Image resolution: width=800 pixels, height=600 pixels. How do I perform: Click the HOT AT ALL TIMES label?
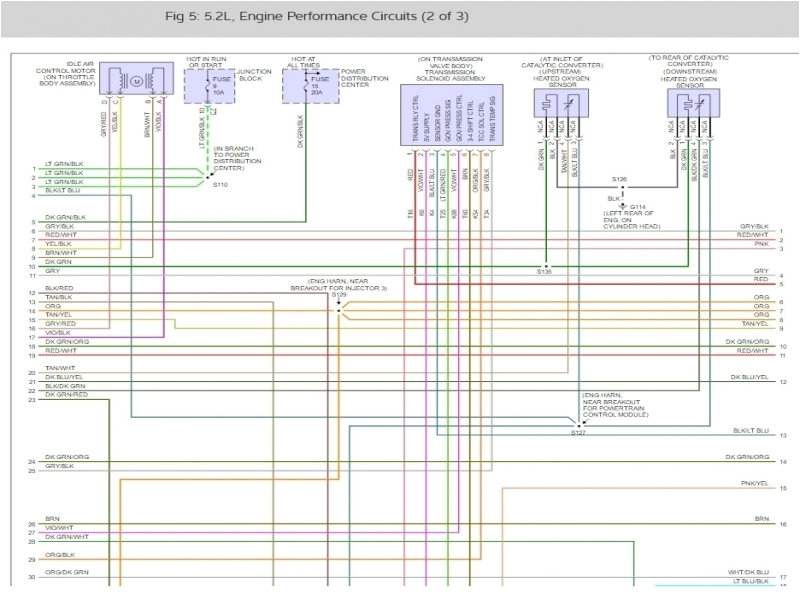click(303, 62)
